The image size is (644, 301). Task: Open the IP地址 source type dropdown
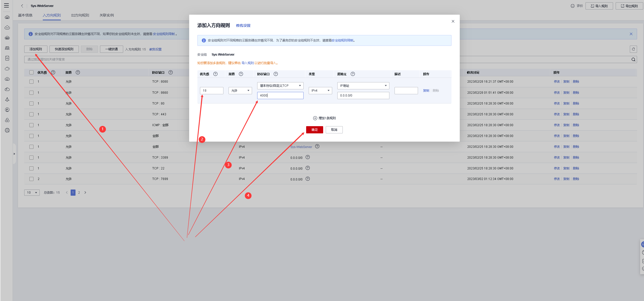pos(363,86)
